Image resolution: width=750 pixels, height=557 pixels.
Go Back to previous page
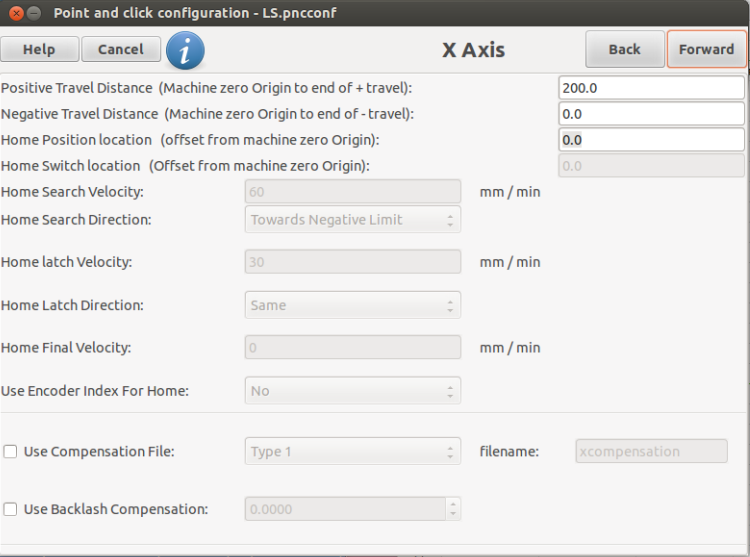pos(625,49)
